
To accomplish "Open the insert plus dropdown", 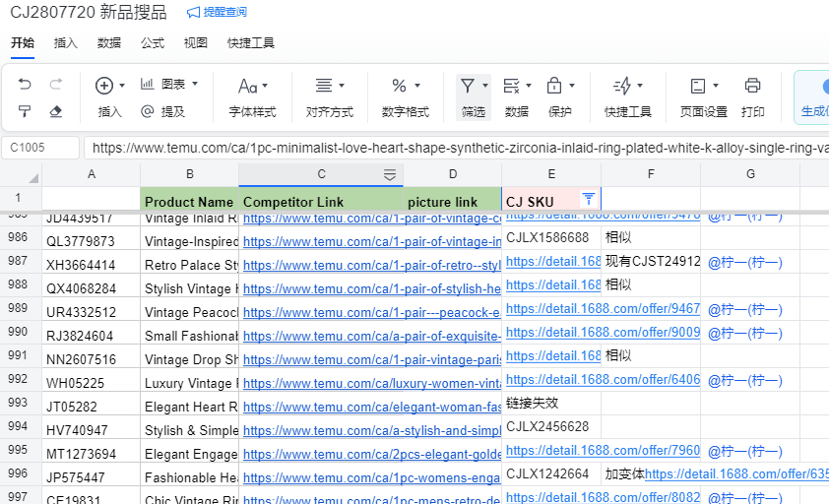I will pyautogui.click(x=109, y=86).
